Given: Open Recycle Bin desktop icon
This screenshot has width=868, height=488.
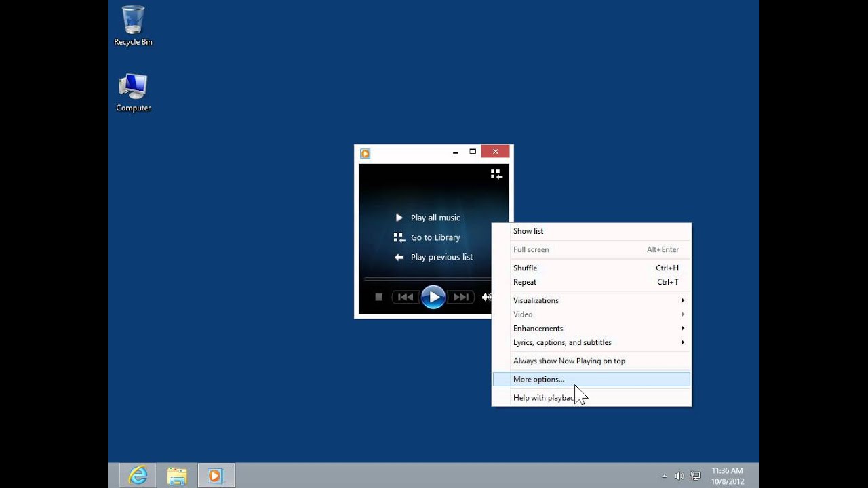Looking at the screenshot, I should pos(133,26).
